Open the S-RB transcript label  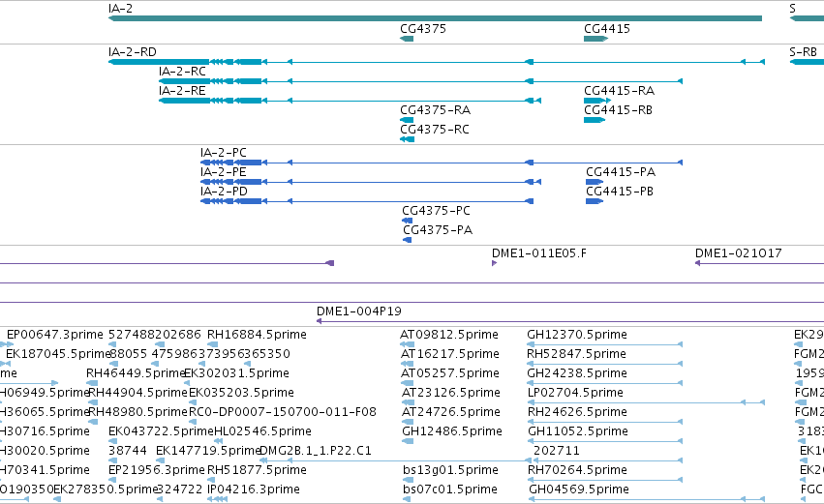pyautogui.click(x=803, y=52)
